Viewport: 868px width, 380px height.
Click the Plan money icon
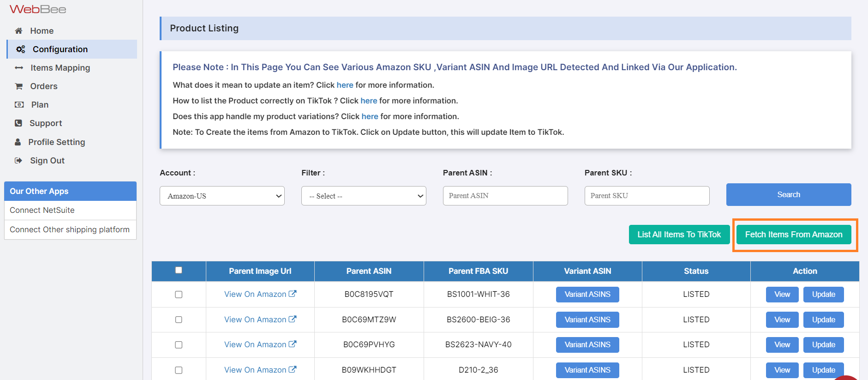pyautogui.click(x=19, y=105)
